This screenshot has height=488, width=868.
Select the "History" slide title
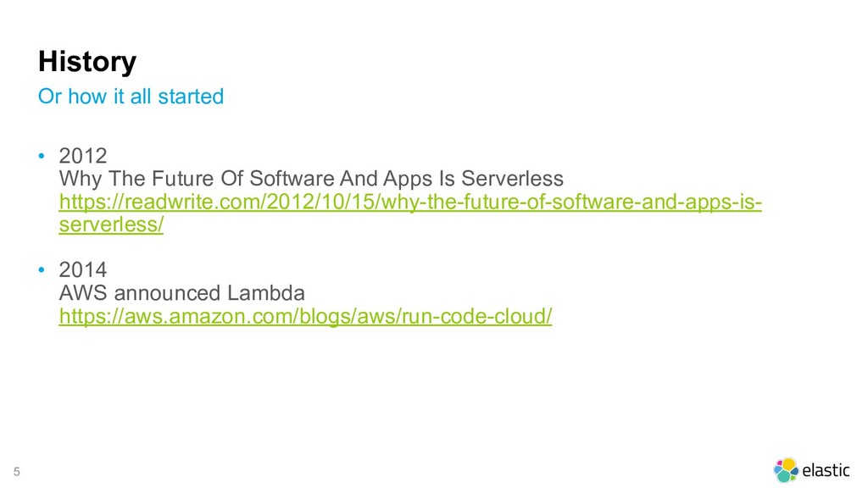tap(87, 61)
